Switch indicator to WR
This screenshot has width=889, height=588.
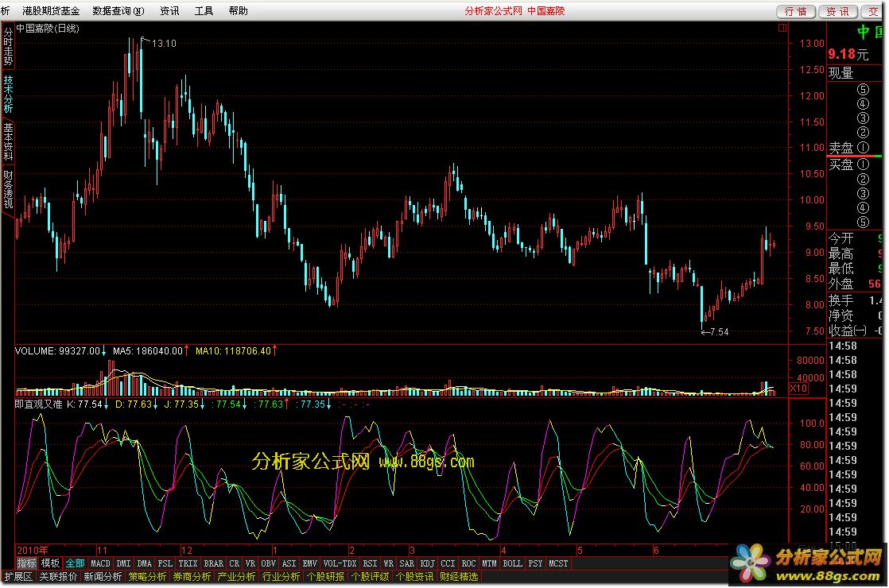click(388, 563)
